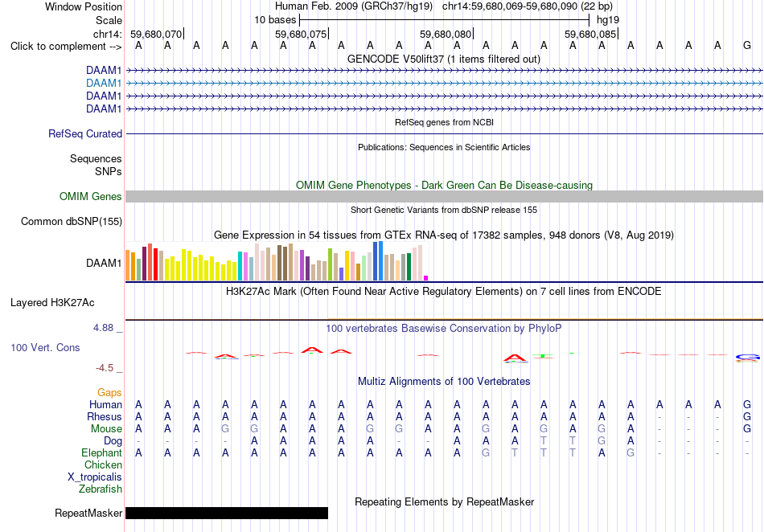Click the "10 bases" scale bar label
Screen dimensions: 764x532
275,20
